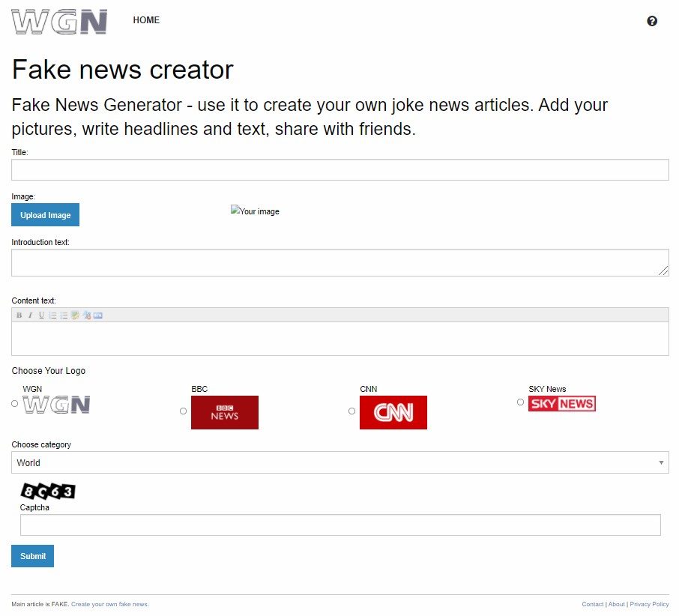Screen dimensions: 679x616
Task: Click the insert link editor icon
Action: click(x=87, y=315)
